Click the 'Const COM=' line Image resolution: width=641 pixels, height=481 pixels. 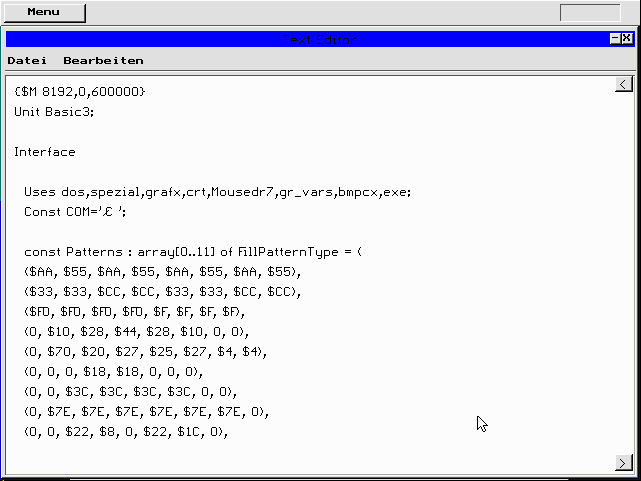click(76, 212)
